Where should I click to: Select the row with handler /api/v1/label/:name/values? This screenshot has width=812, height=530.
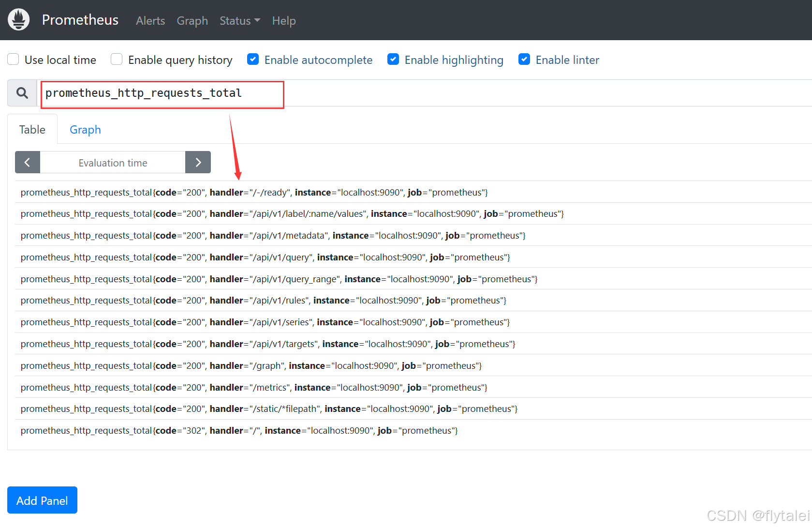pos(413,213)
